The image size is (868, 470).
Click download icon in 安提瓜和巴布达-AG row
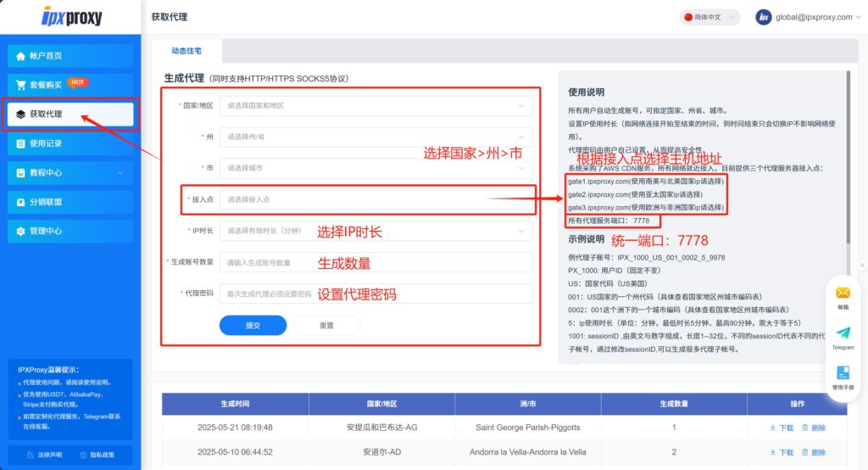772,428
